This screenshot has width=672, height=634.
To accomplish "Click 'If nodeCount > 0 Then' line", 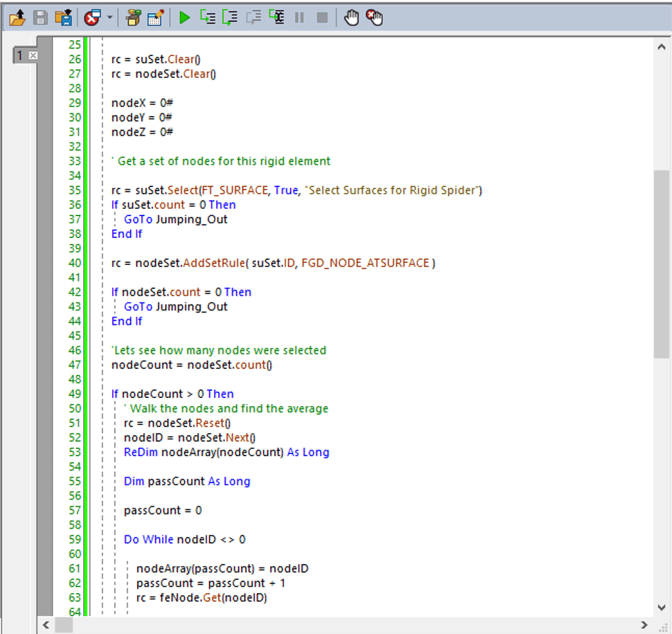I will [x=173, y=394].
